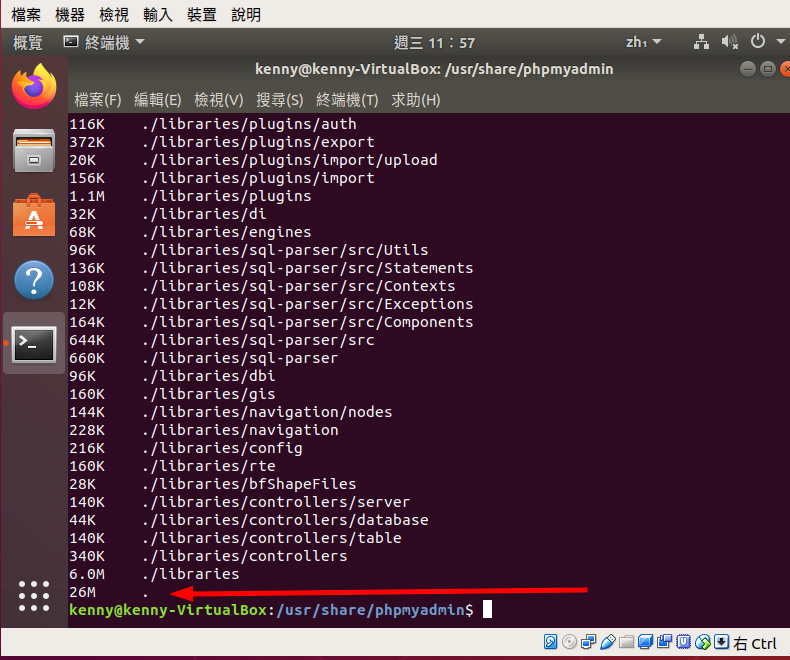The height and width of the screenshot is (660, 790).
Task: Click VirtualBox USB devices status icon
Action: (608, 642)
